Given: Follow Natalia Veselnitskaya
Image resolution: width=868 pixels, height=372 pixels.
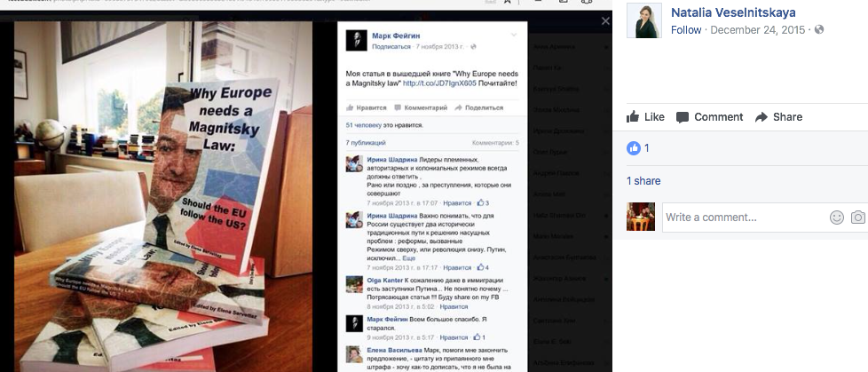Looking at the screenshot, I should point(686,30).
